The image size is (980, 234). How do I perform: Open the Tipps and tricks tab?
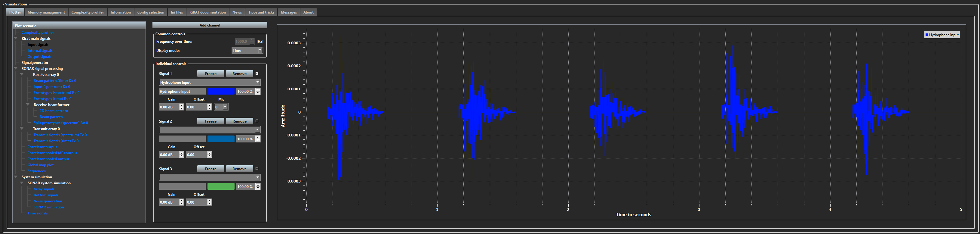[x=261, y=12]
